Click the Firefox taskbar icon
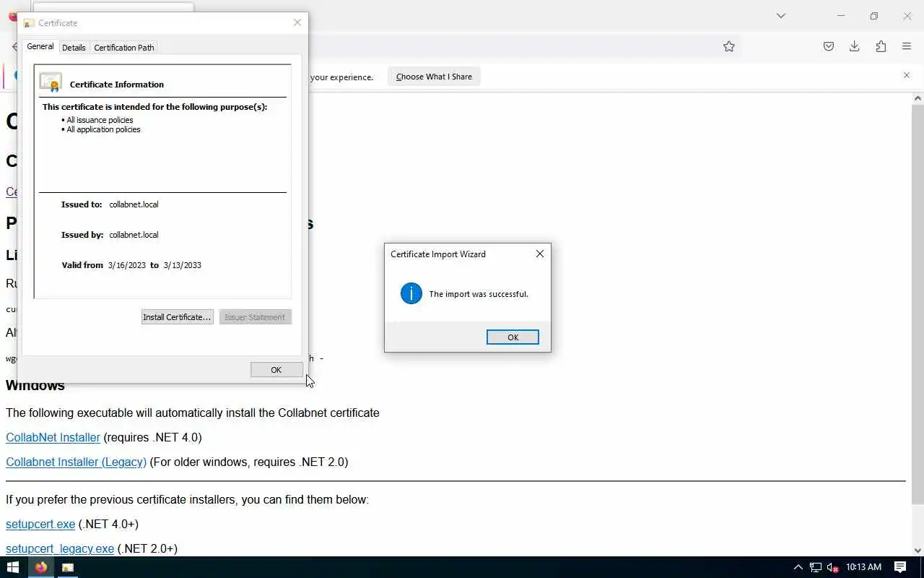This screenshot has height=578, width=924. [x=41, y=567]
